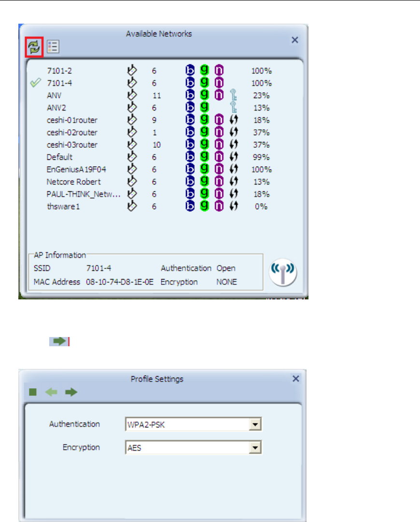Image resolution: width=420 pixels, height=522 pixels.
Task: Click the refresh networks icon
Action: click(x=34, y=47)
